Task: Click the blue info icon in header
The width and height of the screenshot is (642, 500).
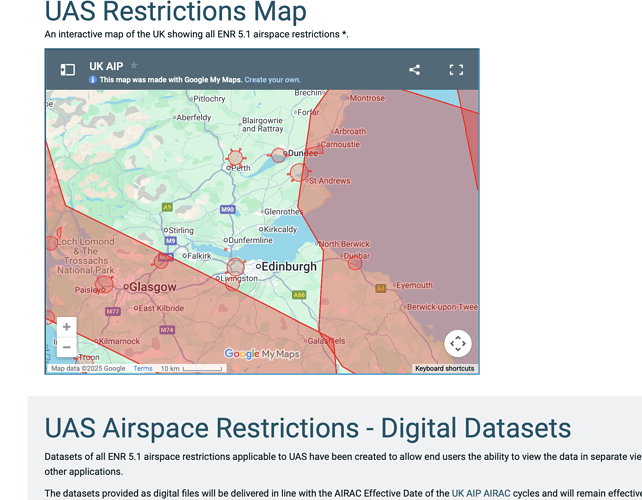Action: (93, 80)
